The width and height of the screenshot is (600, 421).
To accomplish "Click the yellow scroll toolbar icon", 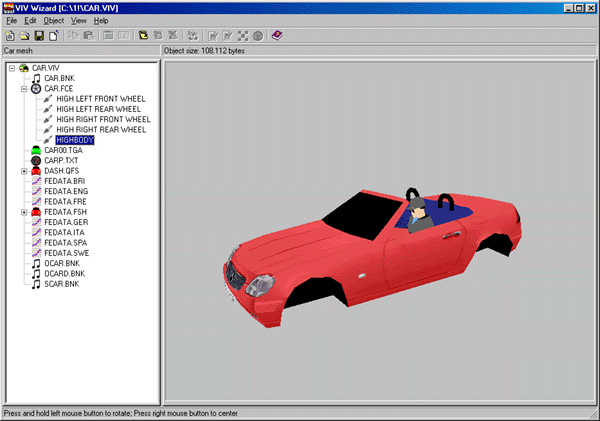I will (x=143, y=36).
